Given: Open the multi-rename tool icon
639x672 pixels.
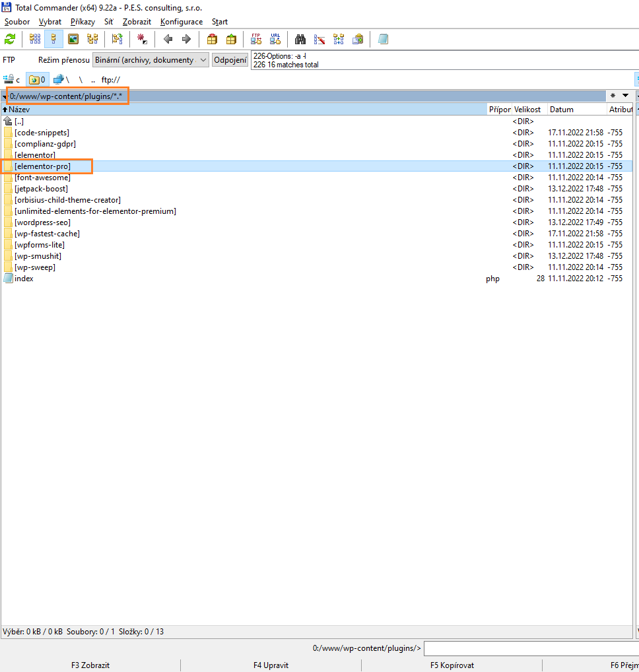Looking at the screenshot, I should 319,40.
